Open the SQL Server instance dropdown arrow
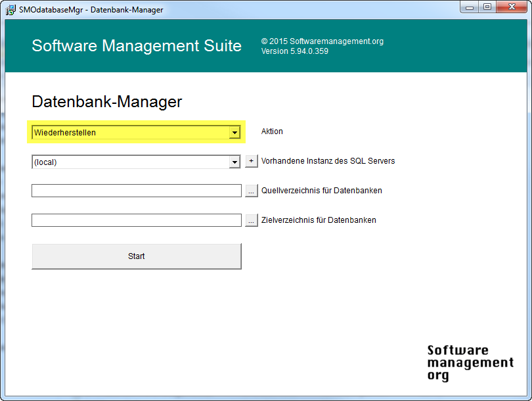 point(234,162)
